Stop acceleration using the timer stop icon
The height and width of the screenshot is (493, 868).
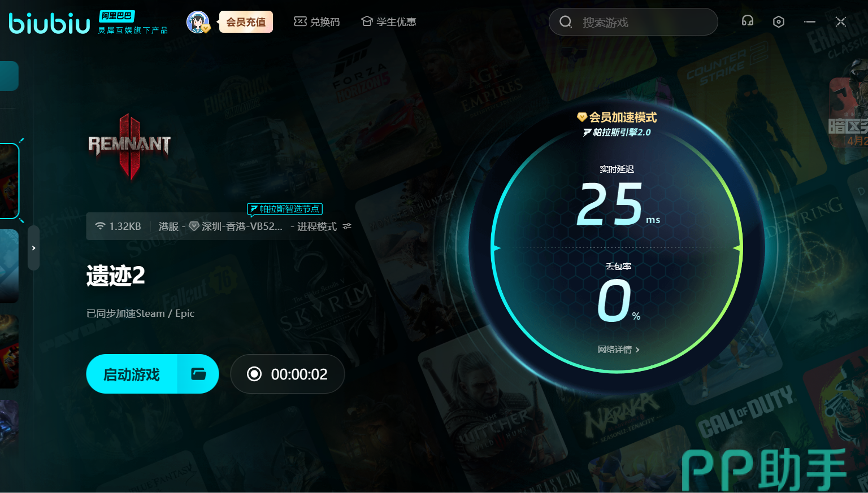pos(254,374)
